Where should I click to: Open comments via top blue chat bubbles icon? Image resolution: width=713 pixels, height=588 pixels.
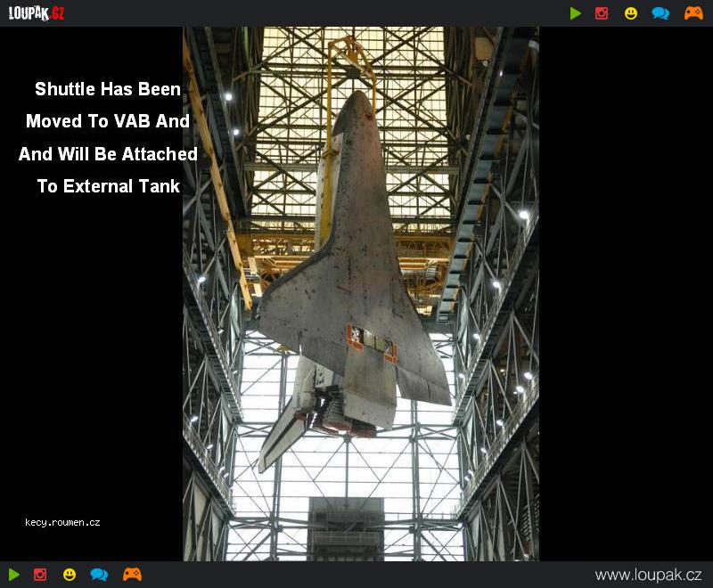click(x=660, y=13)
